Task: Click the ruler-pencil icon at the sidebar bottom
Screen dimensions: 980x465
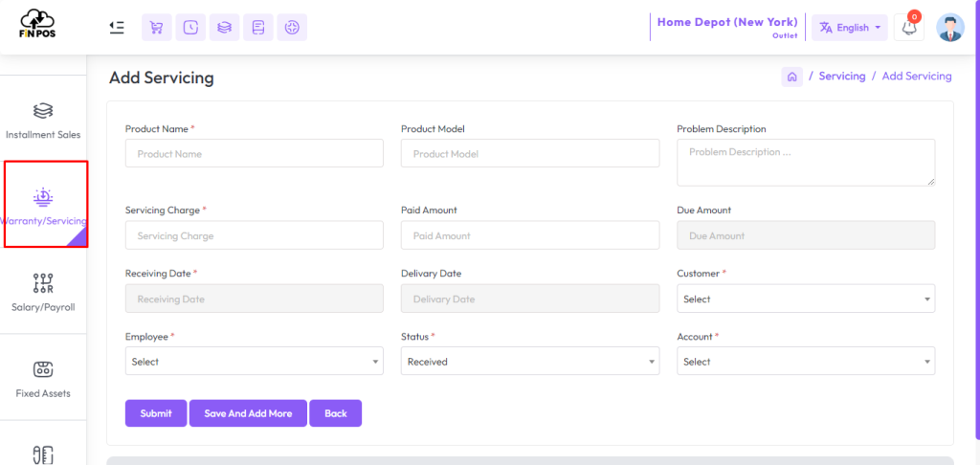Action: [x=43, y=455]
